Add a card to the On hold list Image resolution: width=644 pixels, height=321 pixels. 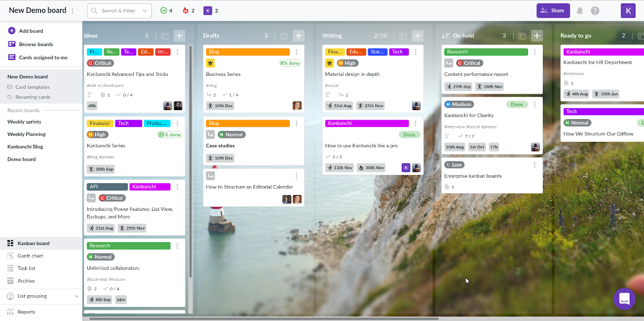(537, 36)
